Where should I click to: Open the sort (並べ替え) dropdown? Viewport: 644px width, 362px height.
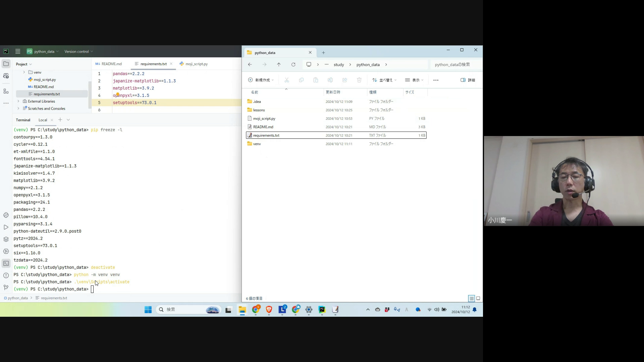tap(384, 80)
